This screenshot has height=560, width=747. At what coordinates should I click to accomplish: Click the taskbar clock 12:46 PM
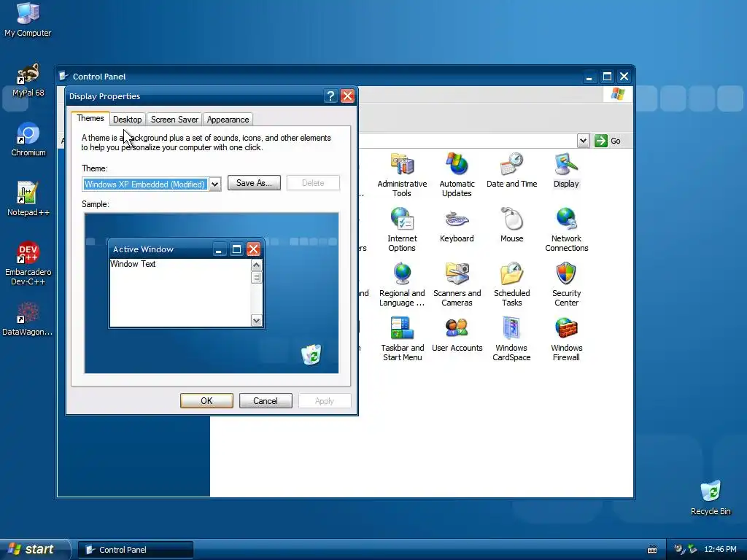(x=720, y=550)
